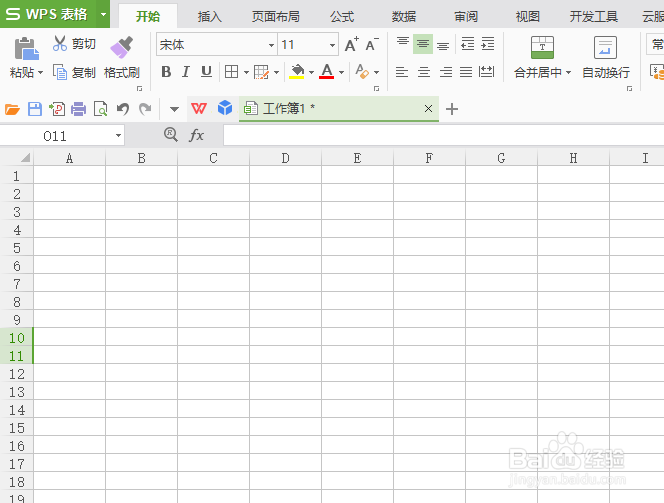Open the insert function fx dialog
The width and height of the screenshot is (664, 503).
pos(196,135)
